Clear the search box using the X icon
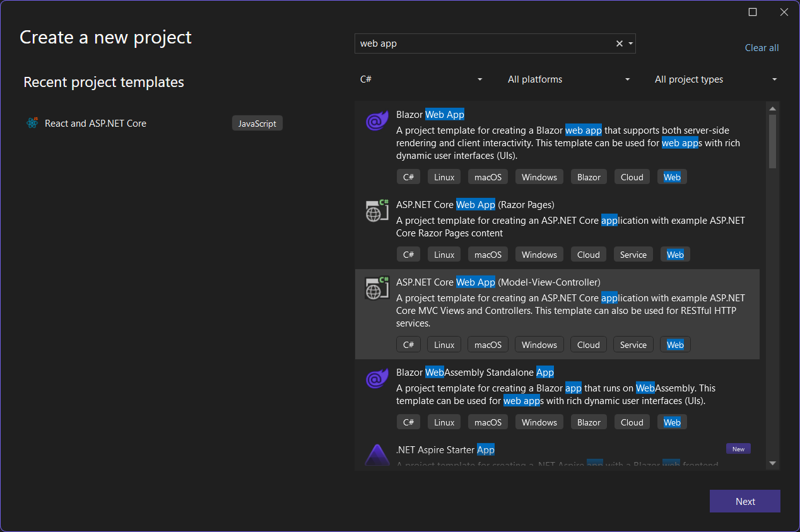800x532 pixels. [x=619, y=43]
